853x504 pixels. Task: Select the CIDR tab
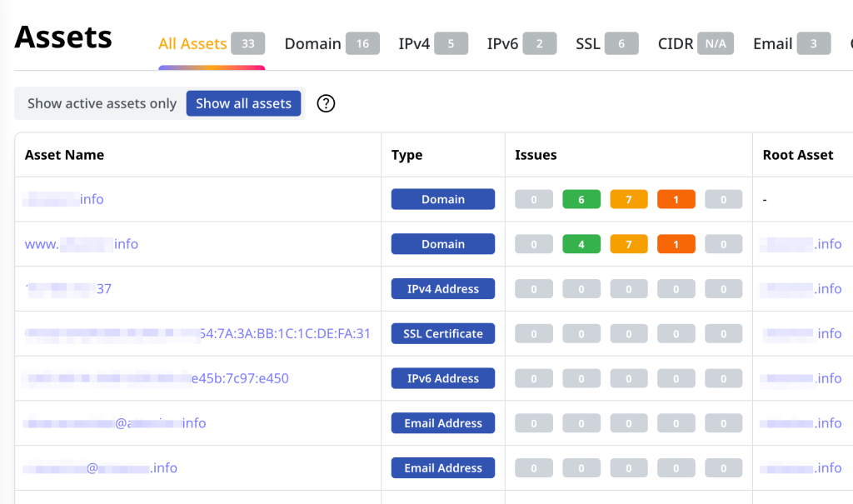tap(676, 44)
